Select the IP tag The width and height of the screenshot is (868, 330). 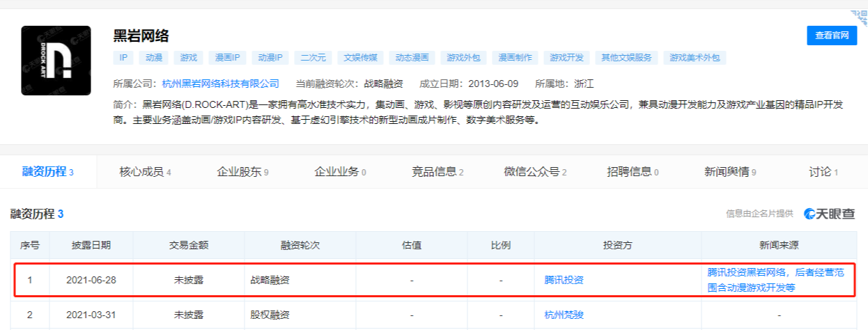(x=123, y=58)
